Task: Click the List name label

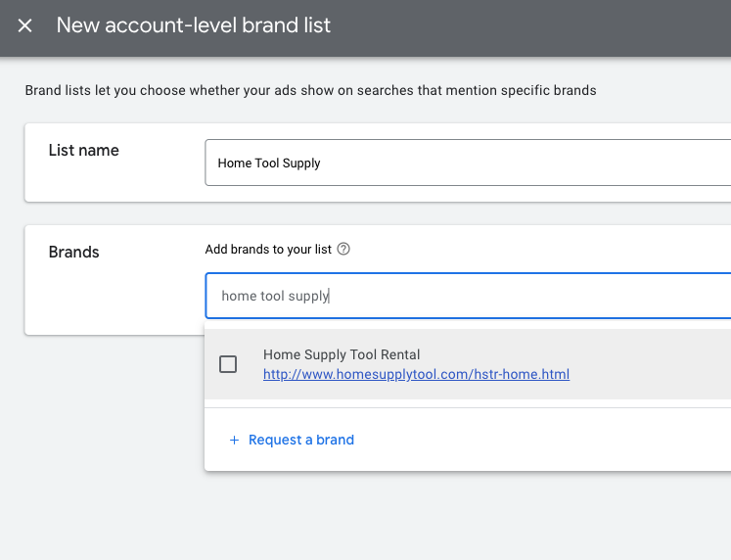Action: coord(84,150)
